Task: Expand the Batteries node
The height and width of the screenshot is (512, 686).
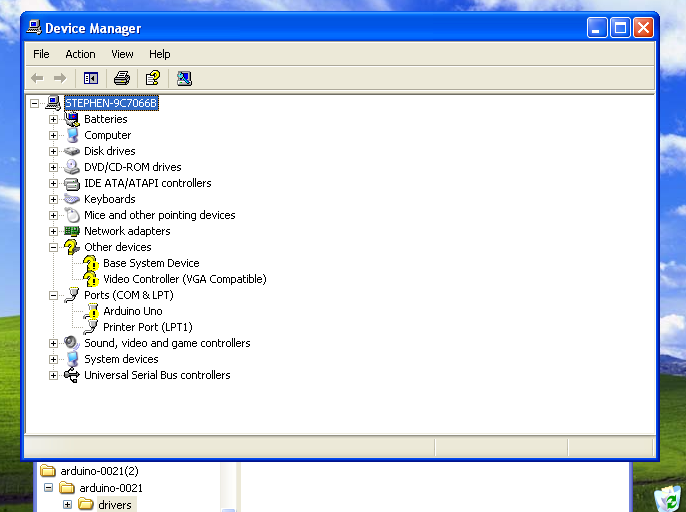Action: (x=53, y=119)
